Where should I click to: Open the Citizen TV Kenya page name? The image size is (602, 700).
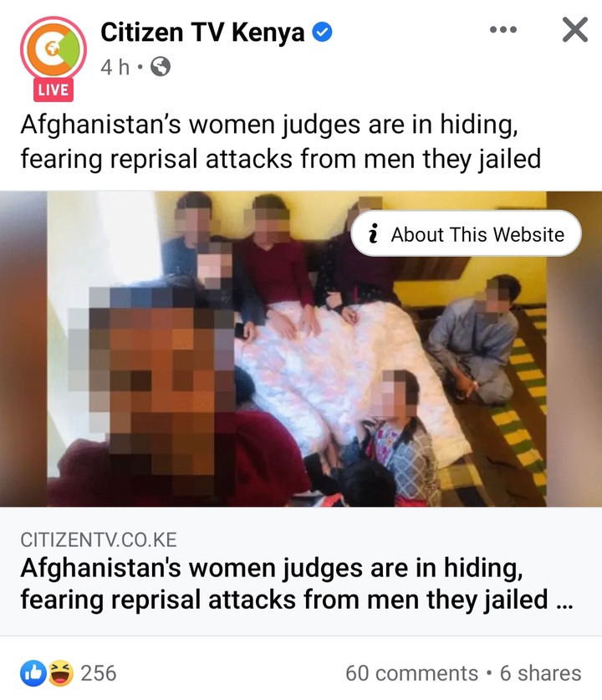(x=202, y=33)
